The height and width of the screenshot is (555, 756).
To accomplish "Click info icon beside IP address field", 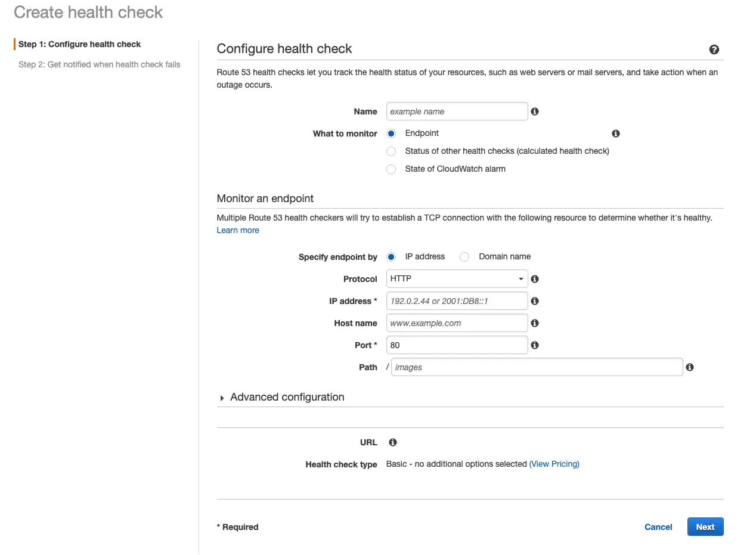I will click(x=535, y=301).
